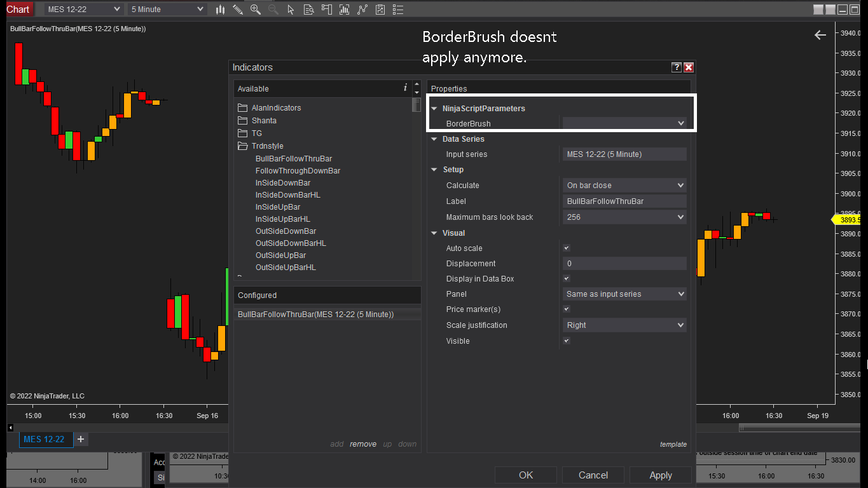Collapse the NinjaScriptParameters section
Image resolution: width=868 pixels, height=488 pixels.
tap(435, 109)
